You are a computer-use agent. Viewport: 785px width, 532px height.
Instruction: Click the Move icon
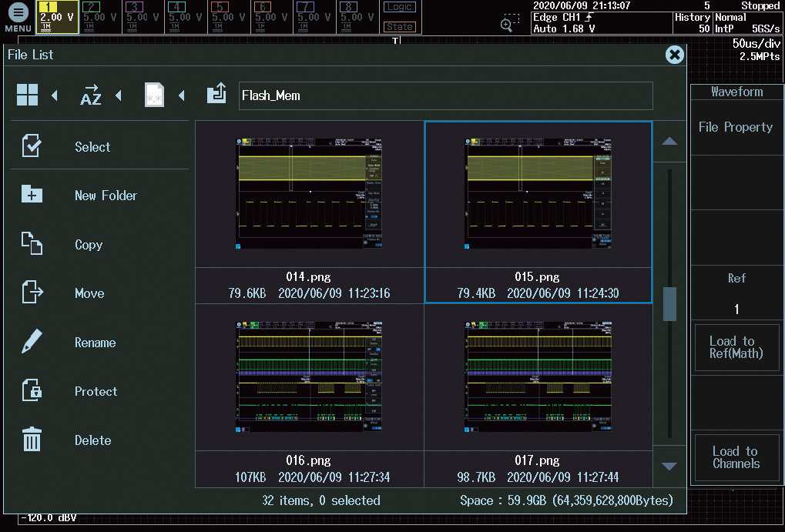[32, 293]
